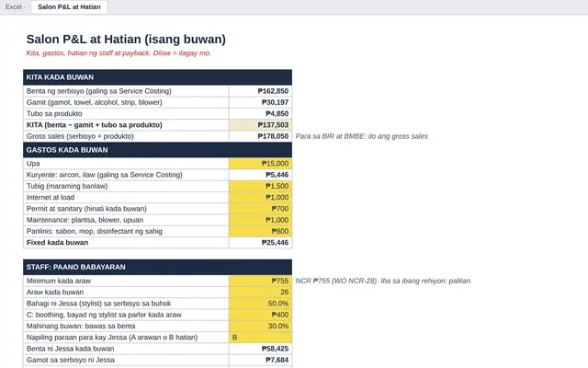Viewport: 588px width, 368px height.
Task: Click the Upa row label
Action: tap(126, 164)
